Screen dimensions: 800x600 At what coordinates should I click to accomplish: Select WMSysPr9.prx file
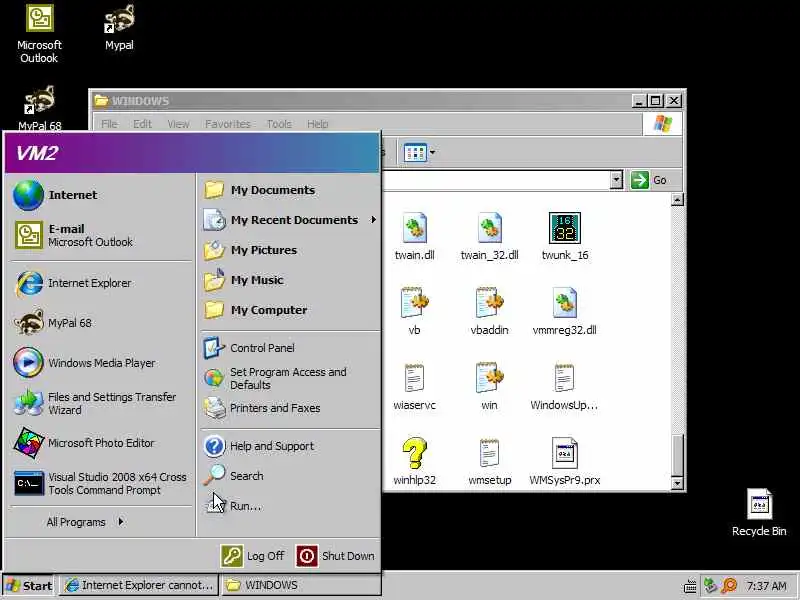[565, 462]
